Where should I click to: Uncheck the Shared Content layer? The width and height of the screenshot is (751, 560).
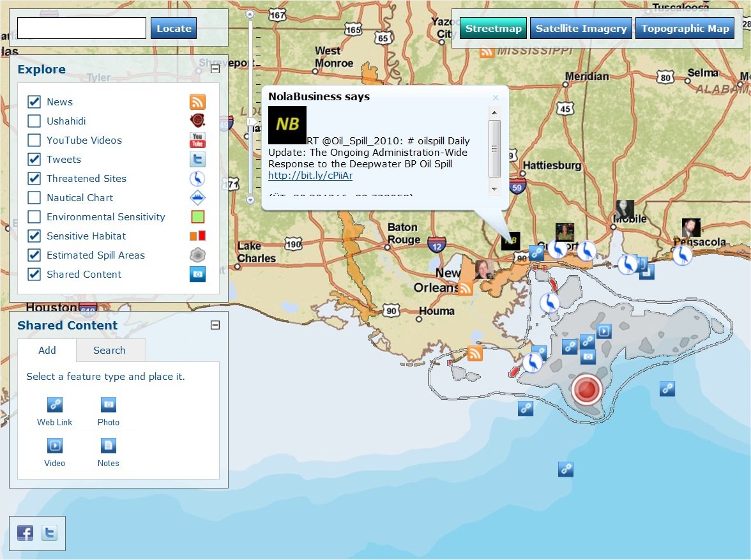[x=34, y=274]
